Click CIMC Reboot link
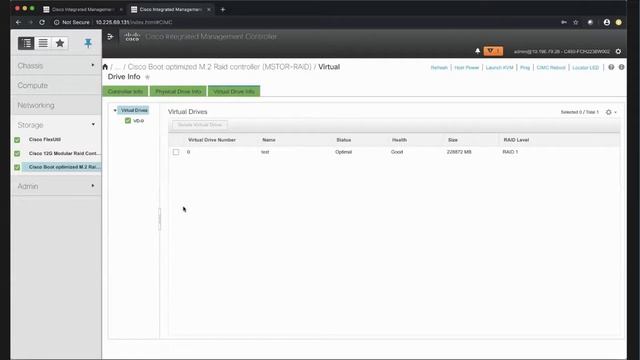 pos(551,68)
